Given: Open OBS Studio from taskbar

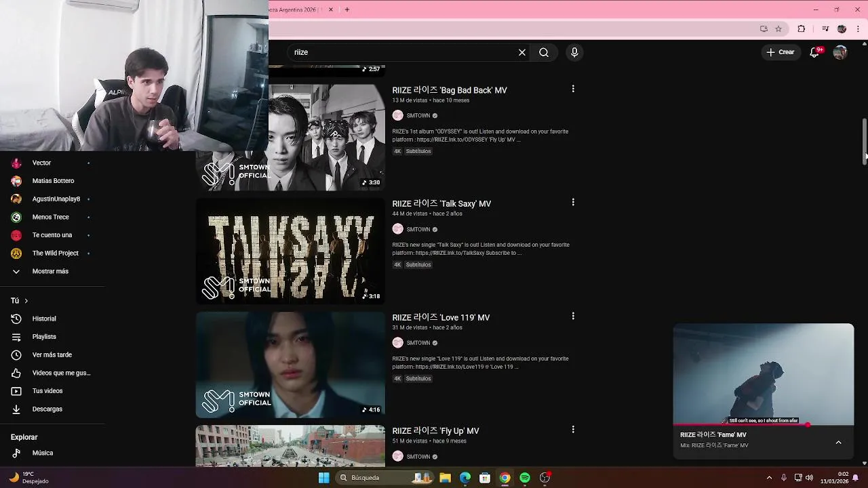Looking at the screenshot, I should point(545,478).
